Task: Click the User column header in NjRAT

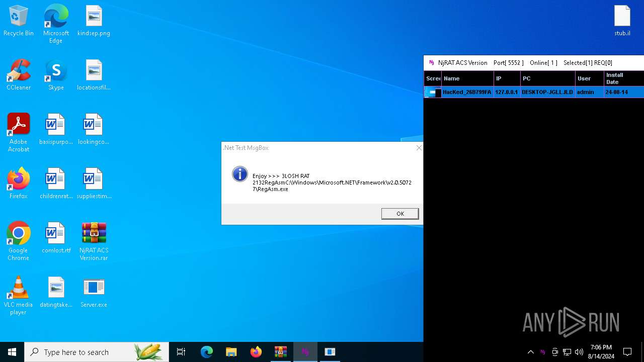Action: tap(590, 78)
